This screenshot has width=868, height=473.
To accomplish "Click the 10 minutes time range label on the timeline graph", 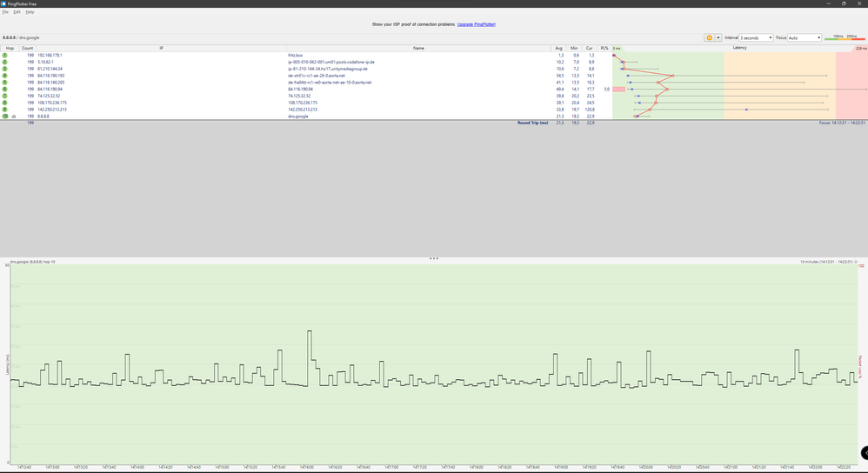I will click(826, 262).
